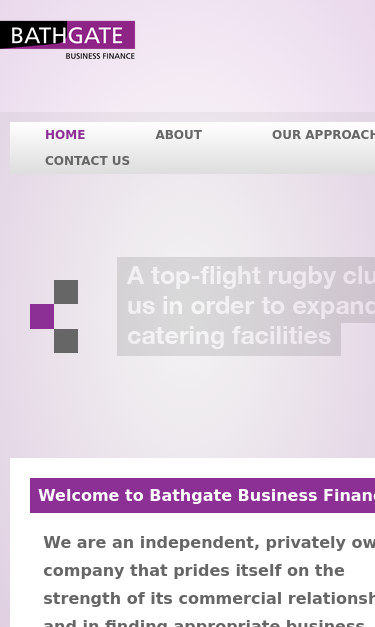
Task: Open the About menu item
Action: (x=179, y=135)
